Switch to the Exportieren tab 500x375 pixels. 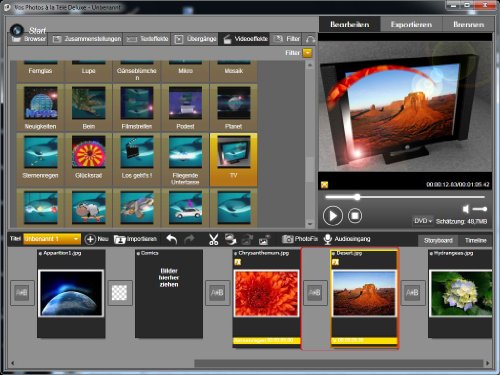coord(411,24)
